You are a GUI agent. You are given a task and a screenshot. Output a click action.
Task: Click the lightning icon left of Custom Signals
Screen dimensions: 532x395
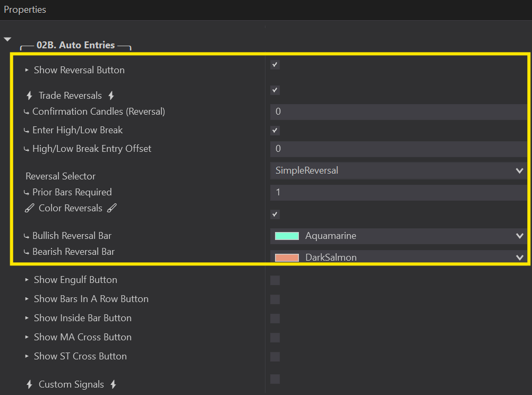[30, 384]
